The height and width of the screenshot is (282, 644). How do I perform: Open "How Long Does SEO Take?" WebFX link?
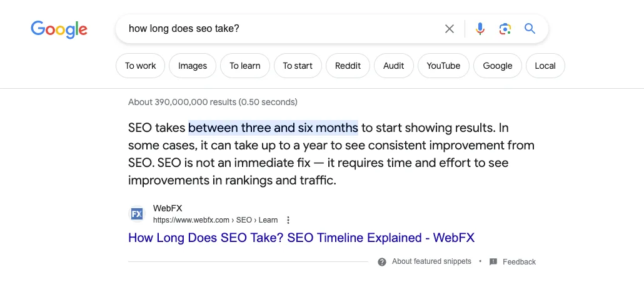(301, 238)
